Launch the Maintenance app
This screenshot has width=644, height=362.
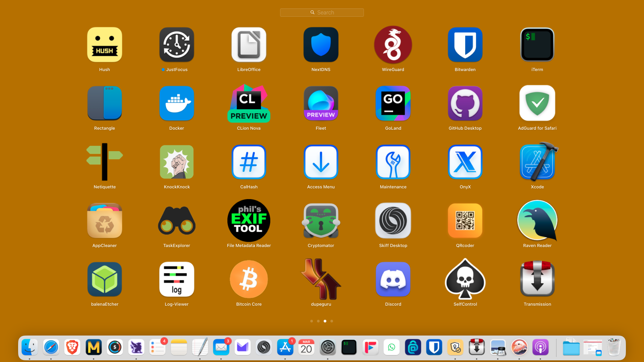(393, 162)
